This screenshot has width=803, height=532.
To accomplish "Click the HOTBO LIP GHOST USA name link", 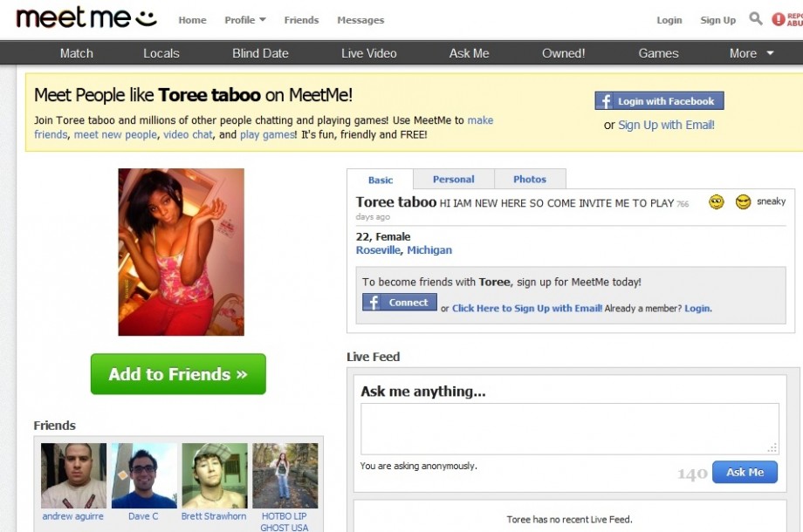I will click(285, 522).
